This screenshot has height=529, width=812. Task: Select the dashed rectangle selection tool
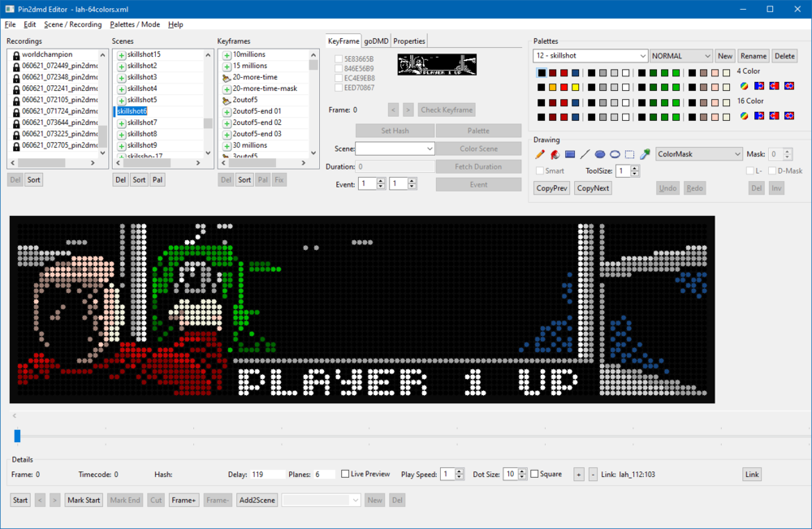pos(630,154)
